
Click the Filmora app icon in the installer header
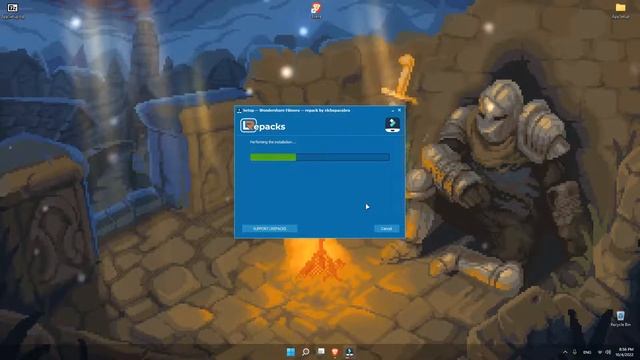392,124
